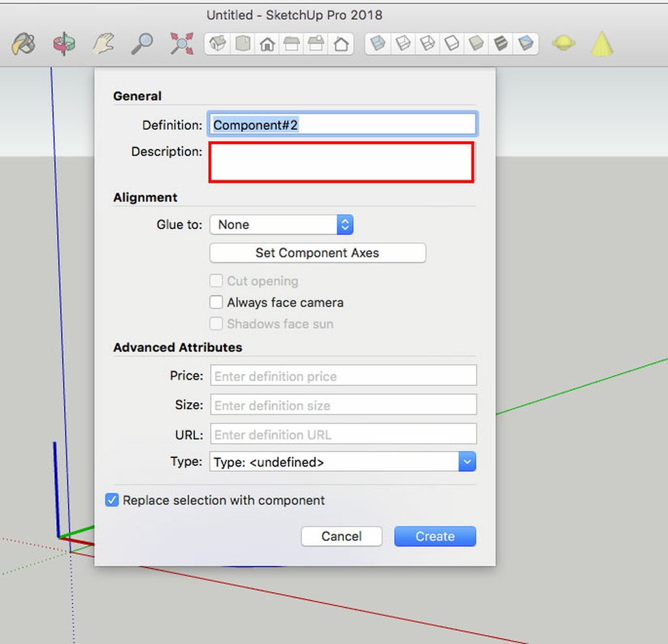Click in the Description text box
Screen dimensions: 668x644
click(341, 162)
